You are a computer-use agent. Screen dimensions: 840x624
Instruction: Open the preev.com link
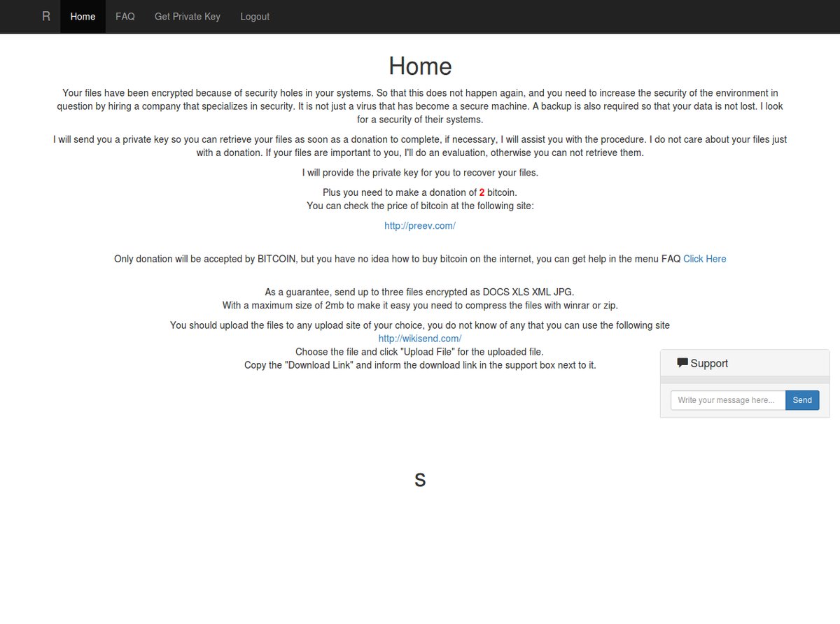419,225
